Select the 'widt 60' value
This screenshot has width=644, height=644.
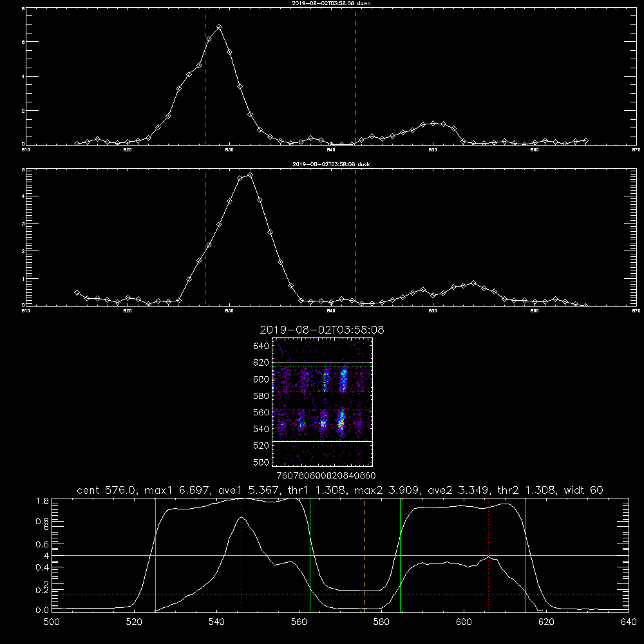tap(583, 490)
